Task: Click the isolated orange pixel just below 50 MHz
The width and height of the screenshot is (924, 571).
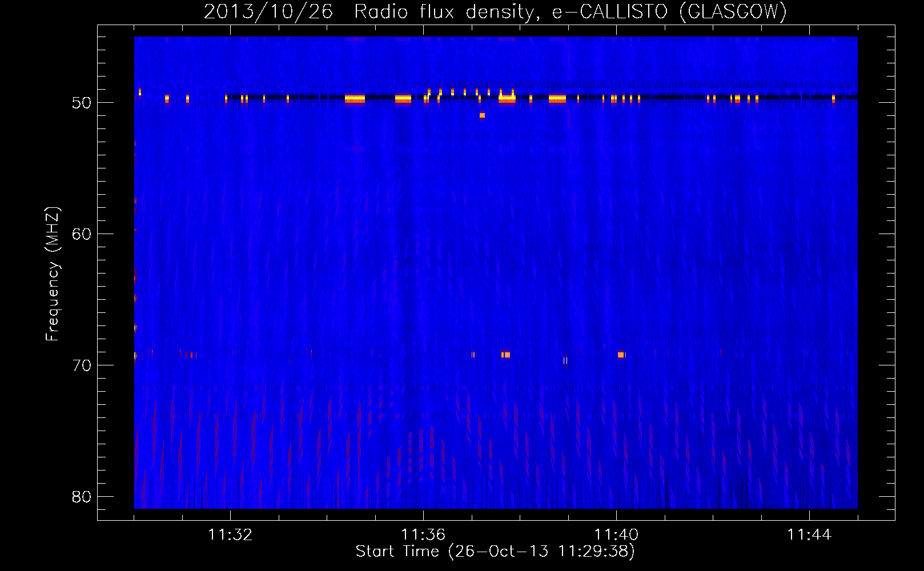Action: click(482, 115)
